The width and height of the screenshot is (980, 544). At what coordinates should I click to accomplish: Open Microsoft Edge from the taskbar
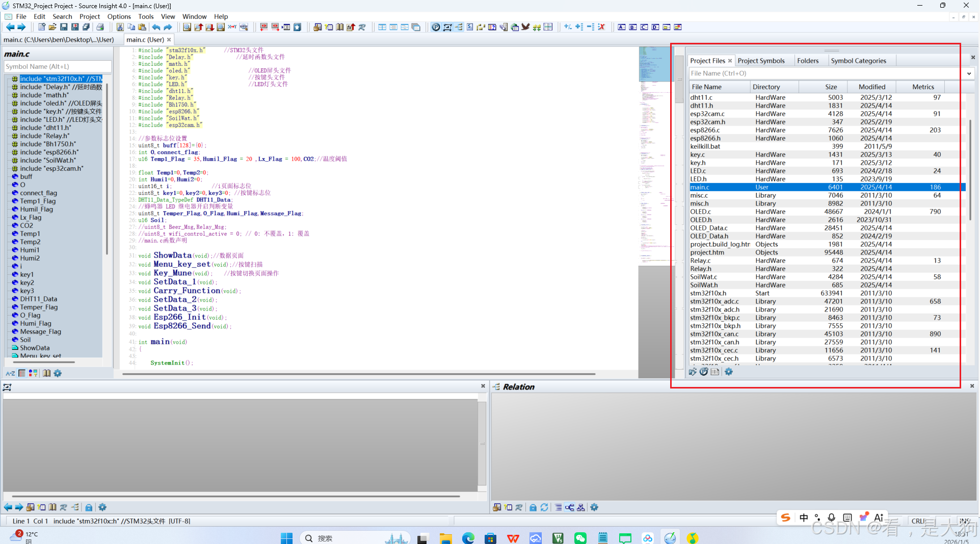pyautogui.click(x=468, y=538)
